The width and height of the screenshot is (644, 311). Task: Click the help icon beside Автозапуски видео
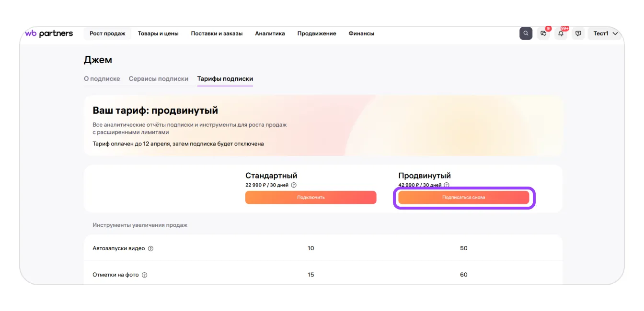click(150, 249)
